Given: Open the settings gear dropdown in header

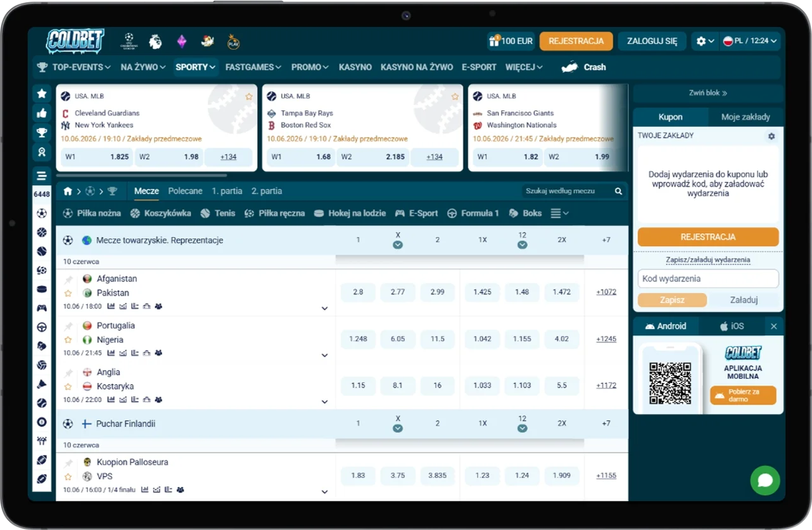Looking at the screenshot, I should click(x=704, y=41).
